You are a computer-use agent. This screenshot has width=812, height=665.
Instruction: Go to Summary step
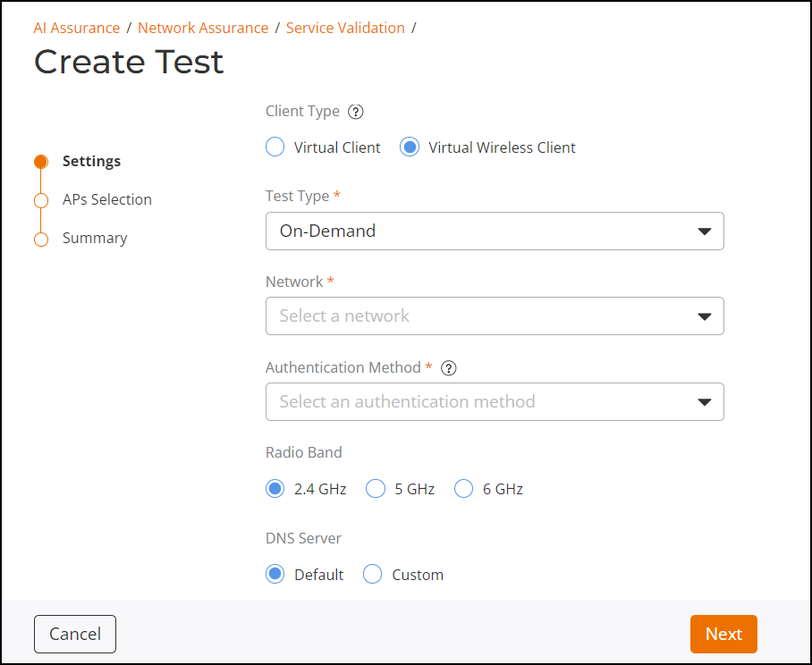point(95,239)
